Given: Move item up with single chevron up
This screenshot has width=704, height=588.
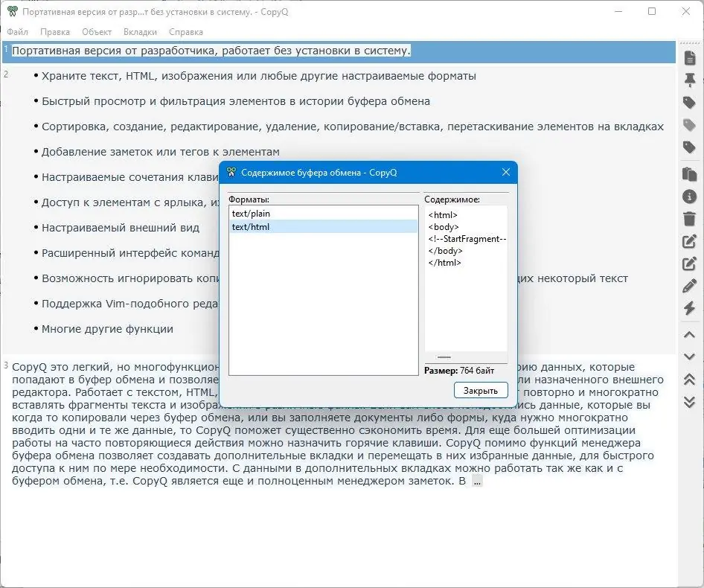Looking at the screenshot, I should 690,335.
